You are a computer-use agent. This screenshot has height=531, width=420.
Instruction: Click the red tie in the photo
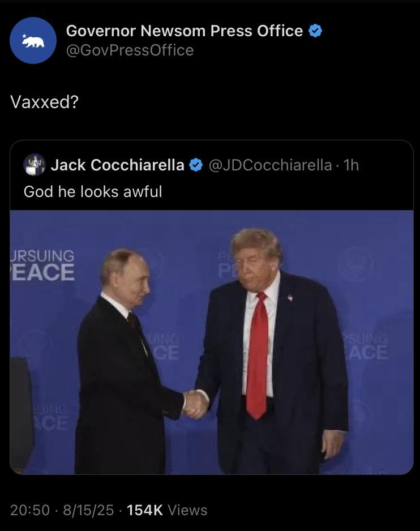258,356
